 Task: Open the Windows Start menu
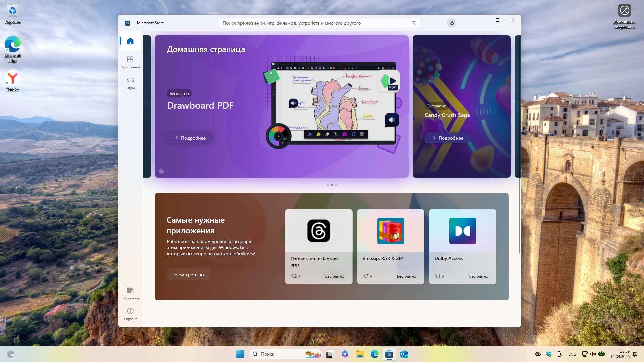240,354
